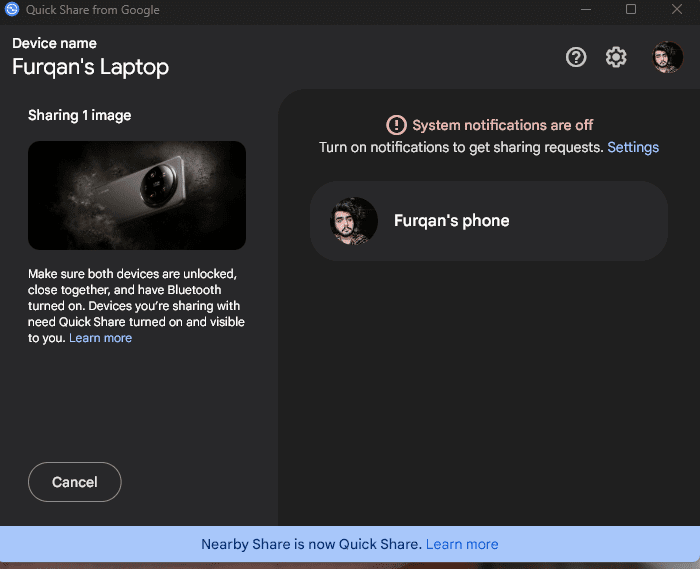Image resolution: width=700 pixels, height=569 pixels.
Task: Close the Quick Share window
Action: pos(677,9)
